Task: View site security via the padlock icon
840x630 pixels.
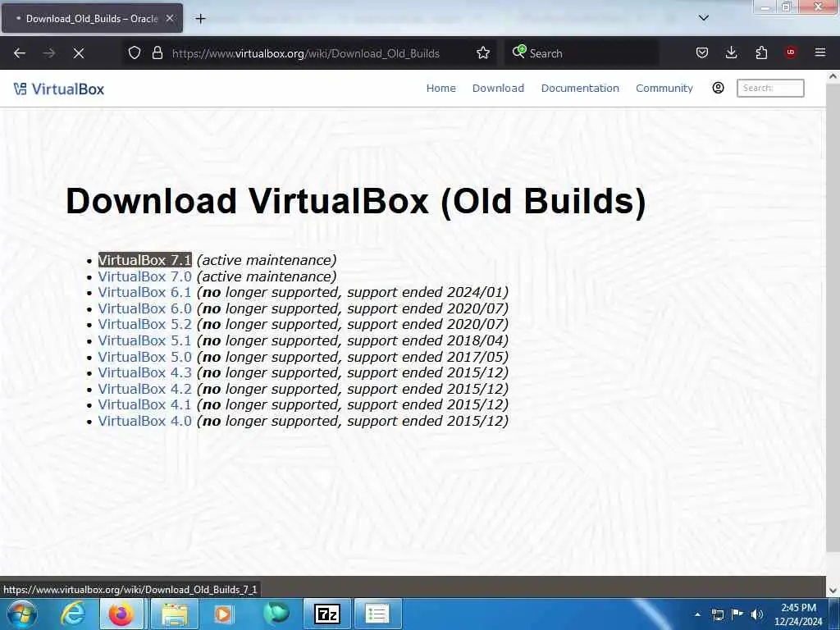Action: pos(157,53)
